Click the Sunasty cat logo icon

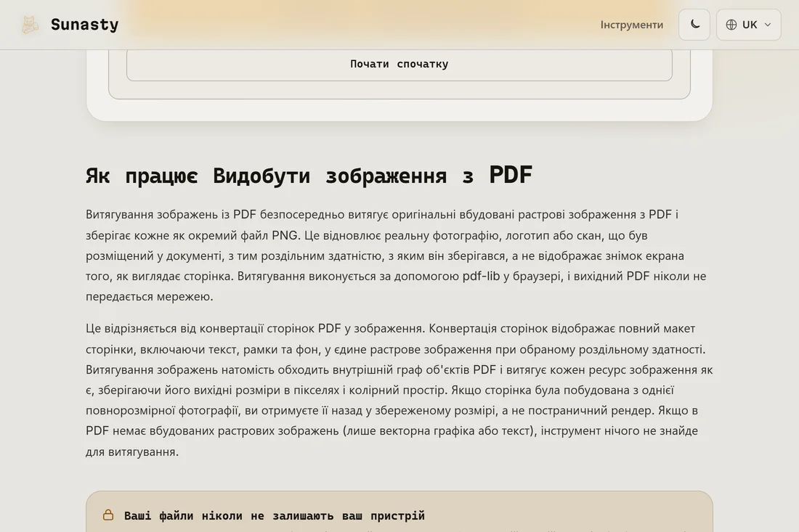[x=30, y=25]
